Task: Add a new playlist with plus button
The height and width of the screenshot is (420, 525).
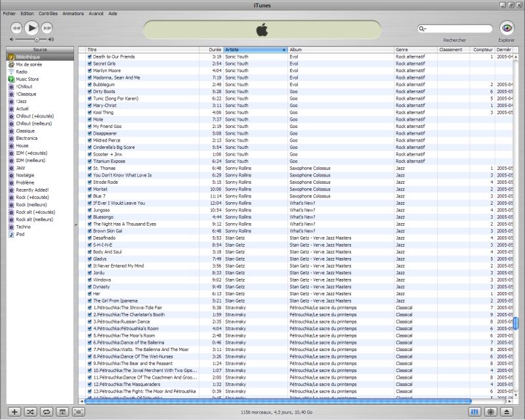Action: [14, 412]
